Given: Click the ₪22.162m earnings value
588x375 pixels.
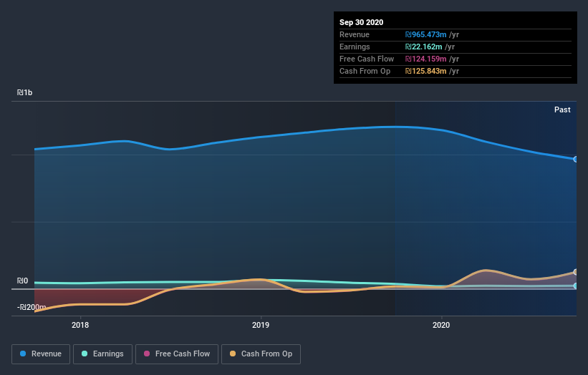Looking at the screenshot, I should tap(423, 47).
